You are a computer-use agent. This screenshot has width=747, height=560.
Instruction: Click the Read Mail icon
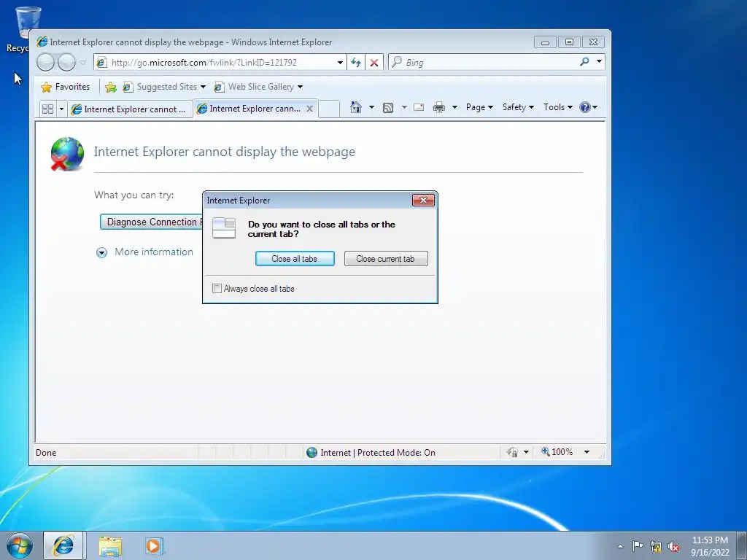(419, 107)
